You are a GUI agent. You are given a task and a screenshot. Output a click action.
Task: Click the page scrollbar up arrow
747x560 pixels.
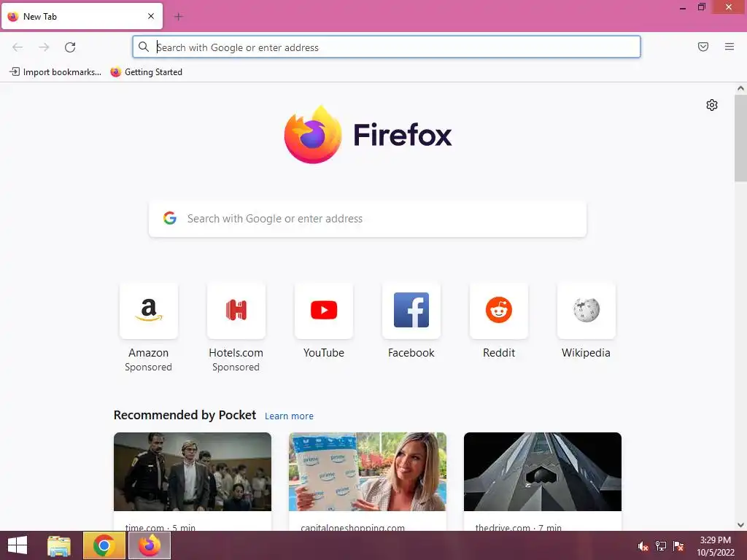pyautogui.click(x=740, y=88)
